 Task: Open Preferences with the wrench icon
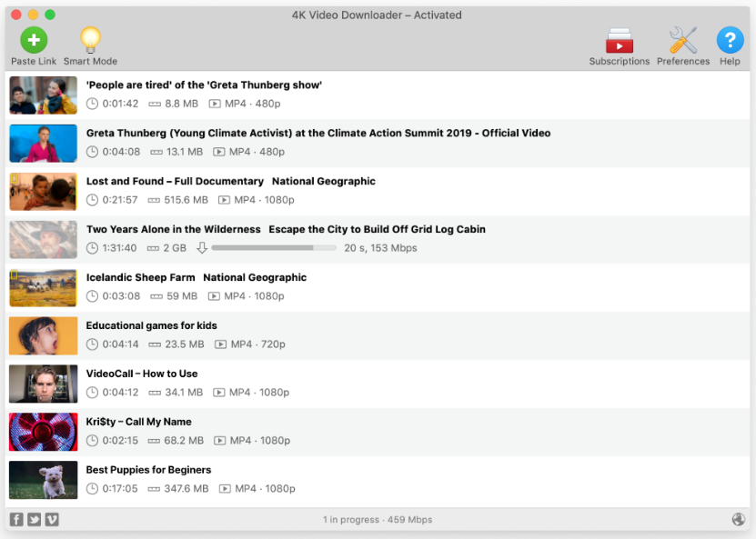click(x=682, y=40)
